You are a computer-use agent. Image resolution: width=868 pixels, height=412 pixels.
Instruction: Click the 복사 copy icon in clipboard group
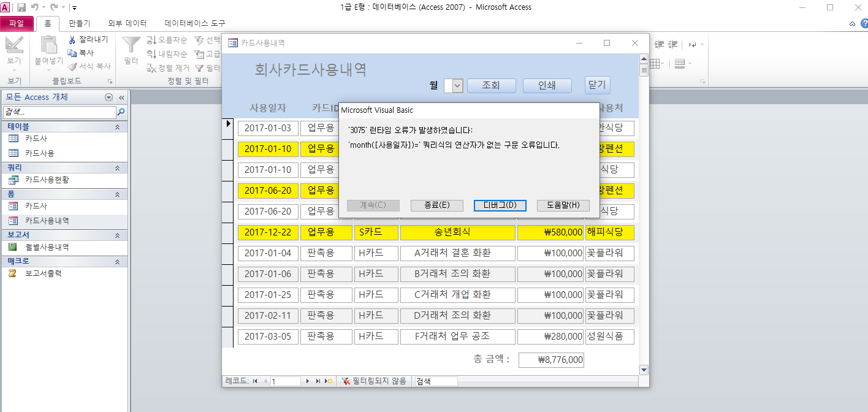tap(72, 53)
